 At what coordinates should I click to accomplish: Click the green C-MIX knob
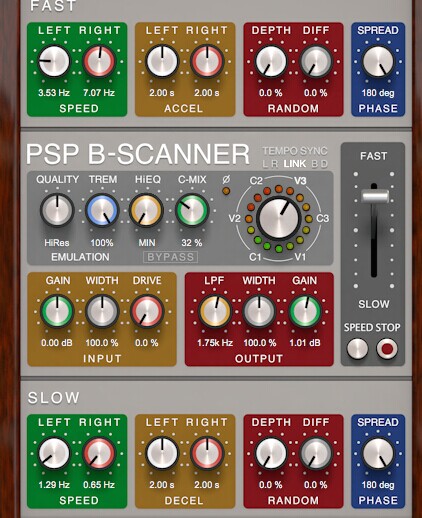[x=192, y=210]
